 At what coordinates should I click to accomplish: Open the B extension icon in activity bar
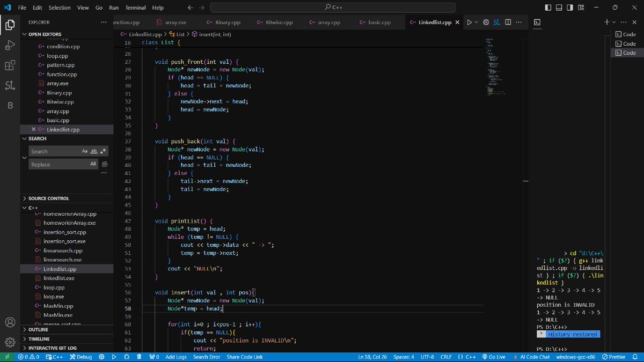(10, 105)
